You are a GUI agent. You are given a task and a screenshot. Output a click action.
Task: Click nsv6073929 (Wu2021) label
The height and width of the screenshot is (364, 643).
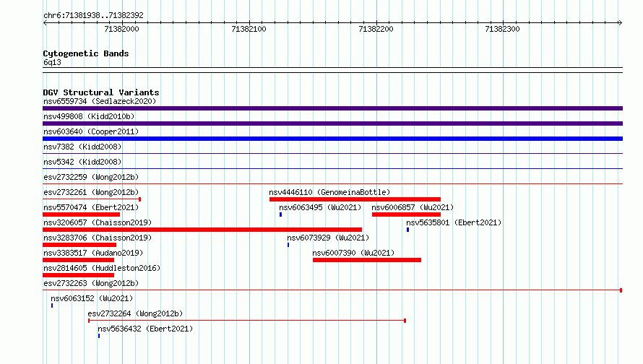pos(328,238)
